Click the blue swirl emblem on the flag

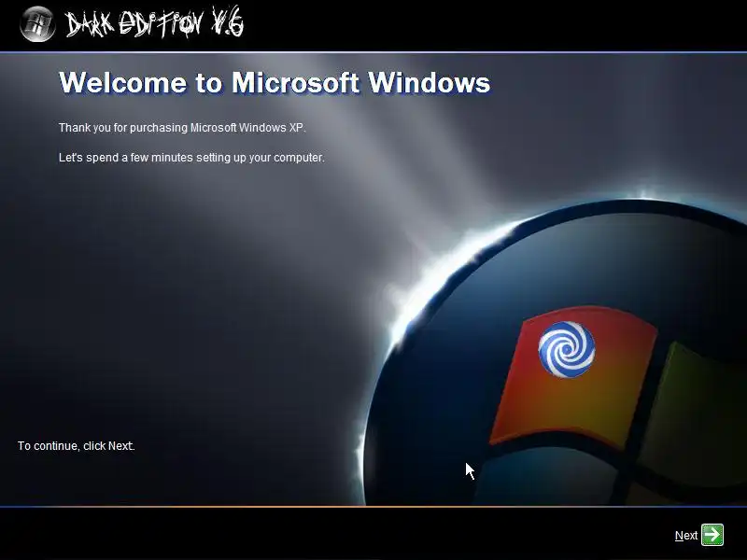(567, 349)
